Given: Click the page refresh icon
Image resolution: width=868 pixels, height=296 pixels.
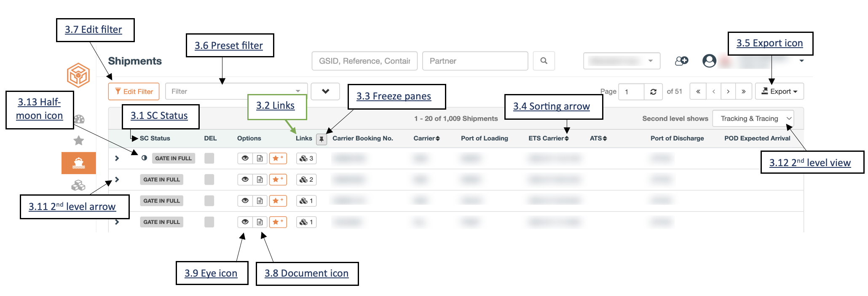Looking at the screenshot, I should [x=653, y=91].
